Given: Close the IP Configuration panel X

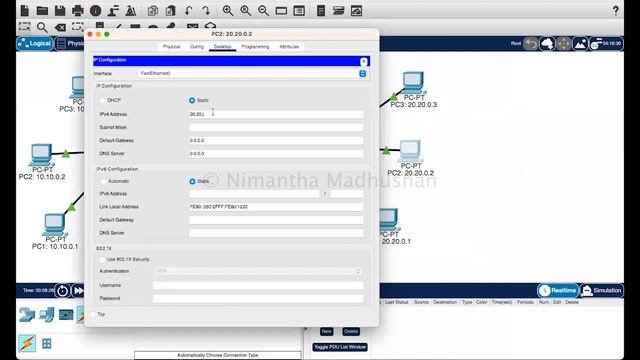Looking at the screenshot, I should (364, 61).
